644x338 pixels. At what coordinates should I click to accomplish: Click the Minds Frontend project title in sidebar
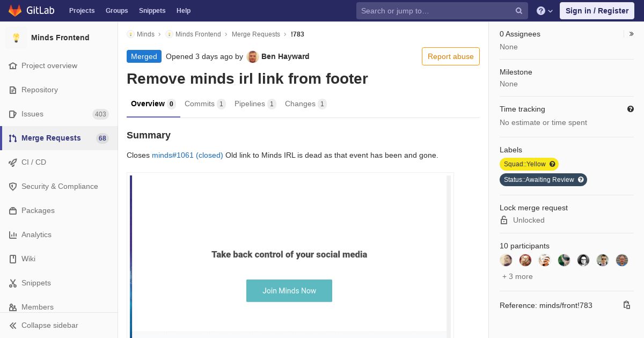click(60, 38)
